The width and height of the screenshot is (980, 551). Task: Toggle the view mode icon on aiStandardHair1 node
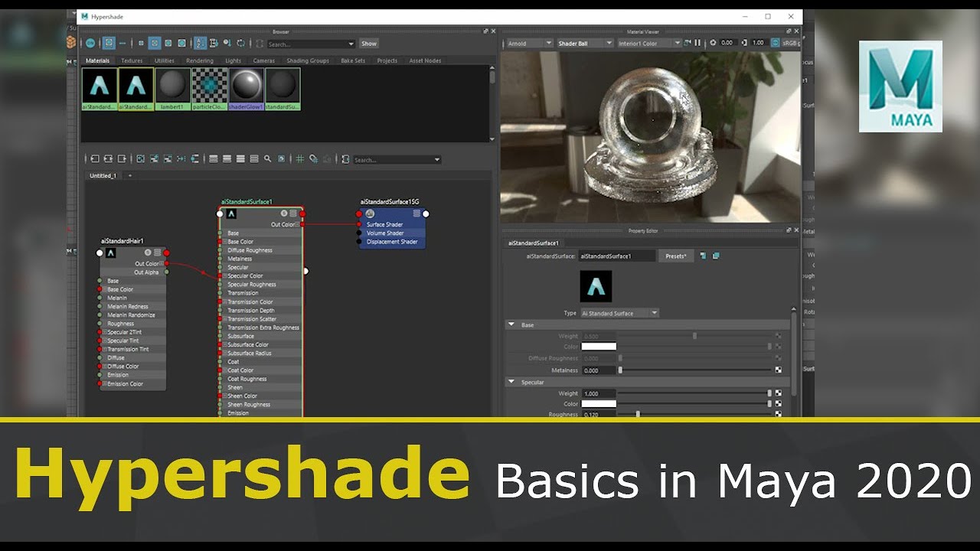coord(158,253)
